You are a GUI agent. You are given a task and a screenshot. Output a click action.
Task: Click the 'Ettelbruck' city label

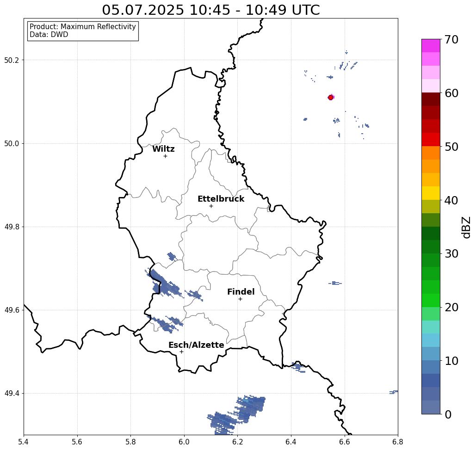(221, 199)
